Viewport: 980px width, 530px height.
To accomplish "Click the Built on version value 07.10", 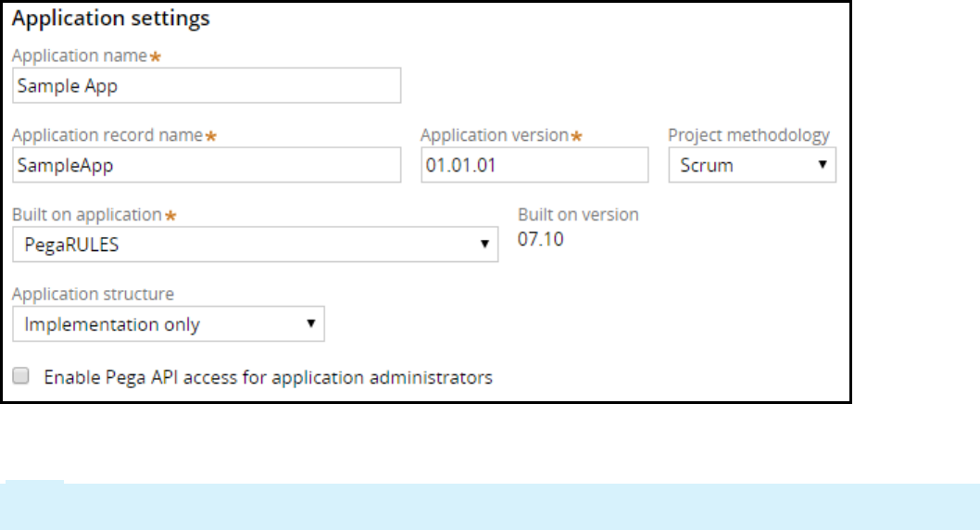I will (x=540, y=239).
